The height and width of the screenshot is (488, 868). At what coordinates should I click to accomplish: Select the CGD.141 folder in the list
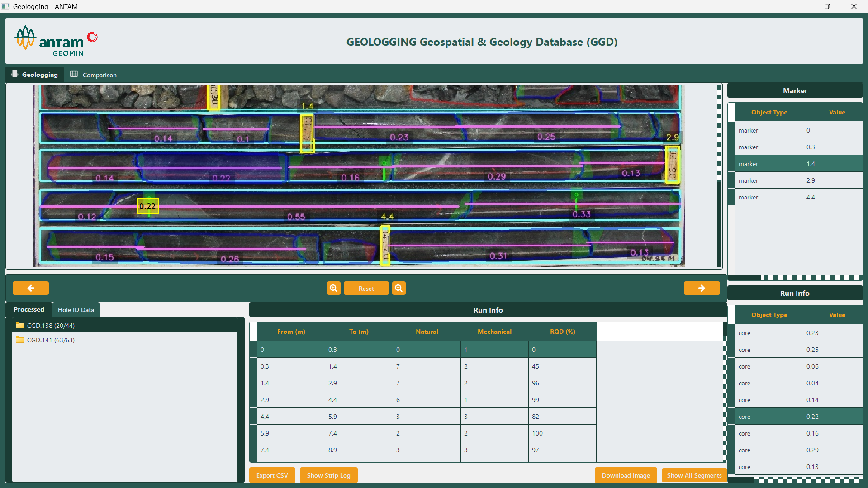pyautogui.click(x=51, y=340)
